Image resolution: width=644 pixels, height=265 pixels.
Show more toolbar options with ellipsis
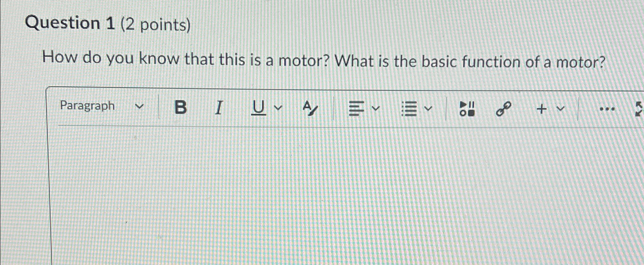[607, 110]
